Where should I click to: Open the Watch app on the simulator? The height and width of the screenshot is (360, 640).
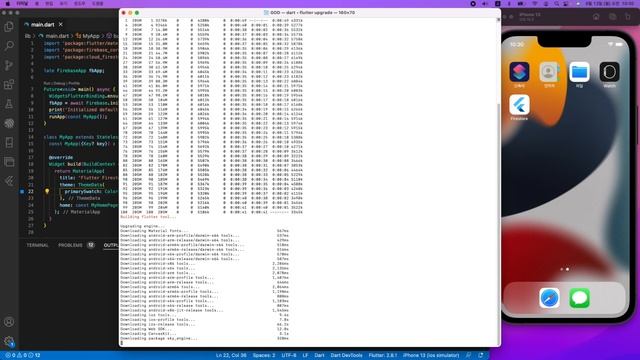(x=609, y=72)
